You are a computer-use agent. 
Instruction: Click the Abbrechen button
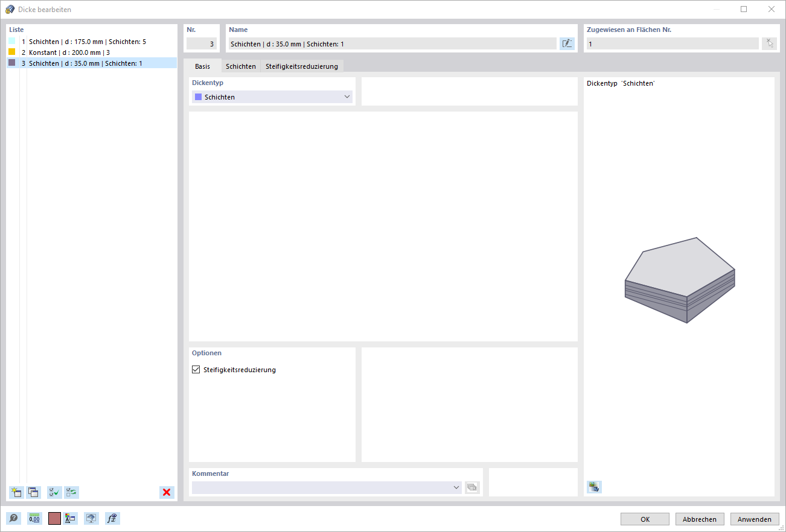coord(700,519)
